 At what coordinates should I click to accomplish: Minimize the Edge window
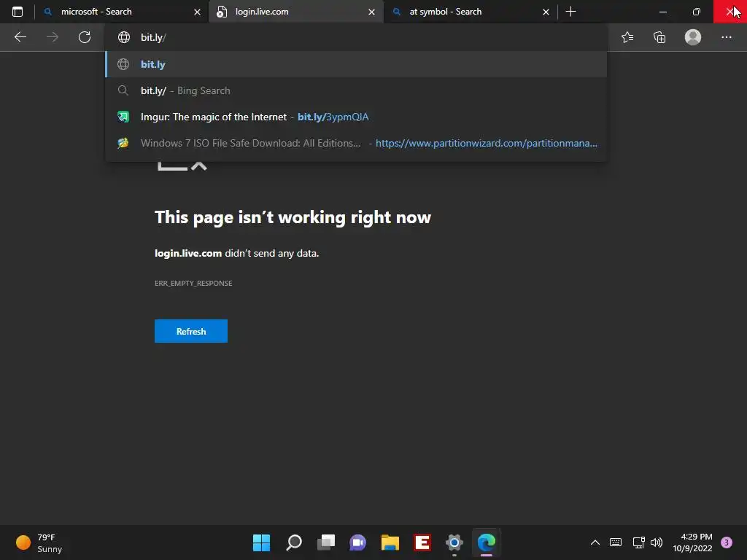[x=662, y=12]
